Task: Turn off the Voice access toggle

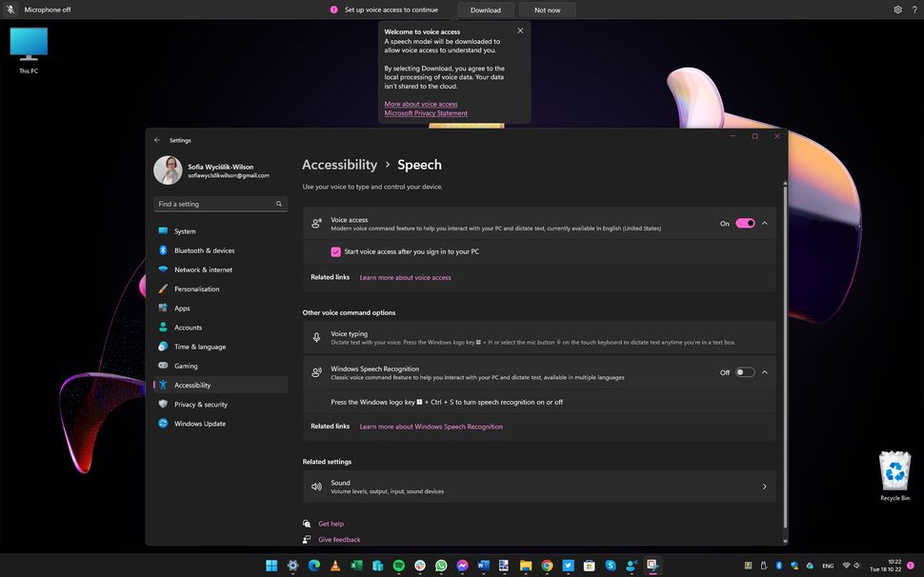Action: click(743, 223)
